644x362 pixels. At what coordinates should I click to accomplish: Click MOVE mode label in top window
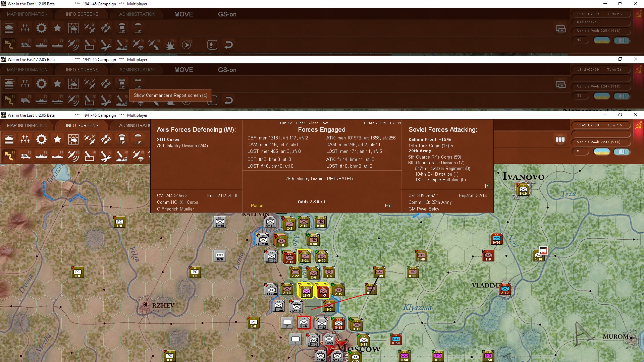click(x=183, y=14)
